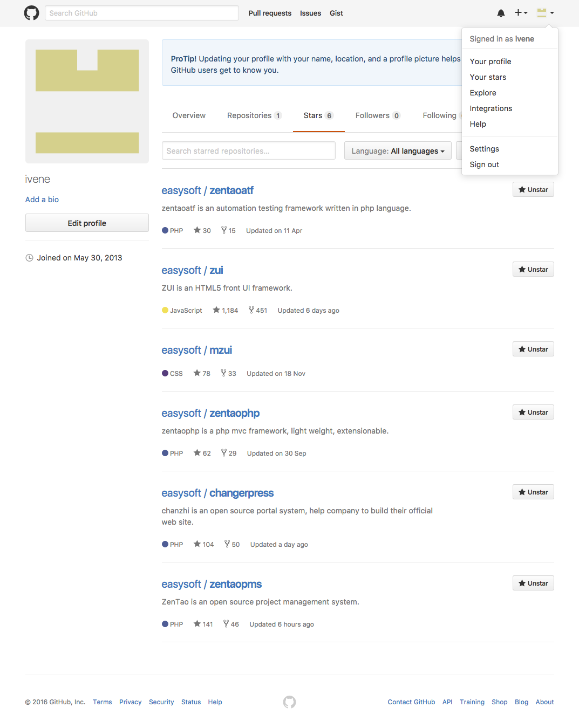Viewport: 579px width, 728px height.
Task: Open the easysoft / zui repository link
Action: point(192,270)
